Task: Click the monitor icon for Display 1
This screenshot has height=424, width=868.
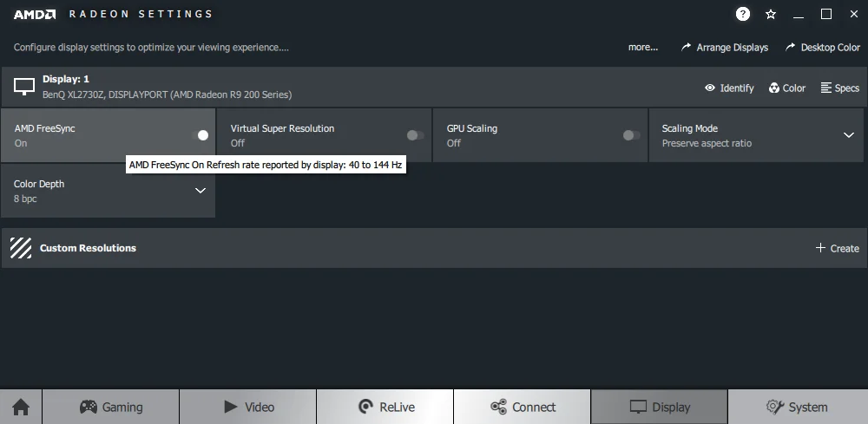Action: 24,87
